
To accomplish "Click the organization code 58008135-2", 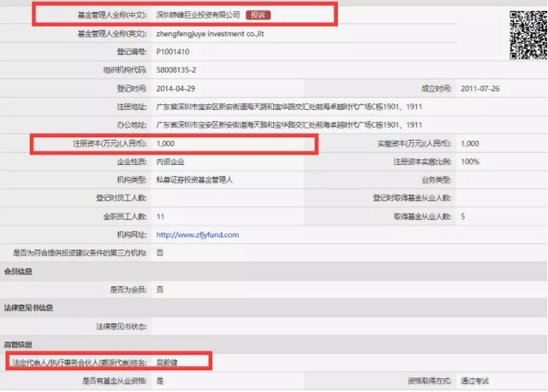I will (x=177, y=69).
